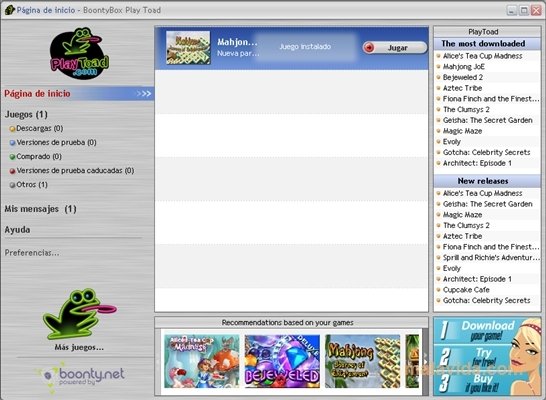Open the boonty.net powered by logo
Viewport: 546px width, 400px height.
[80, 377]
